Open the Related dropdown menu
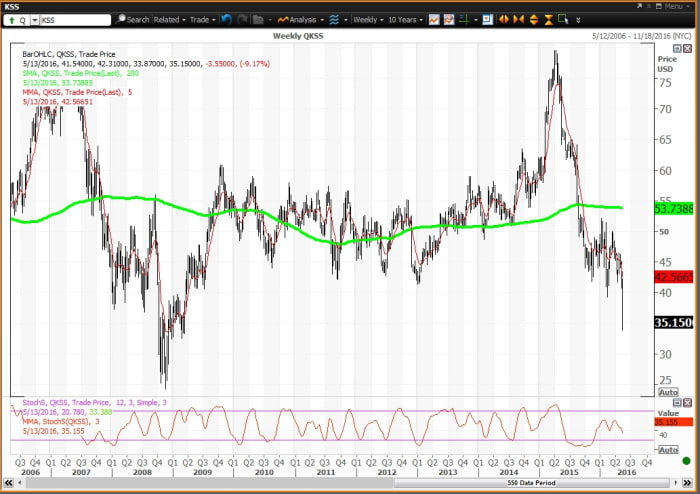 (168, 19)
